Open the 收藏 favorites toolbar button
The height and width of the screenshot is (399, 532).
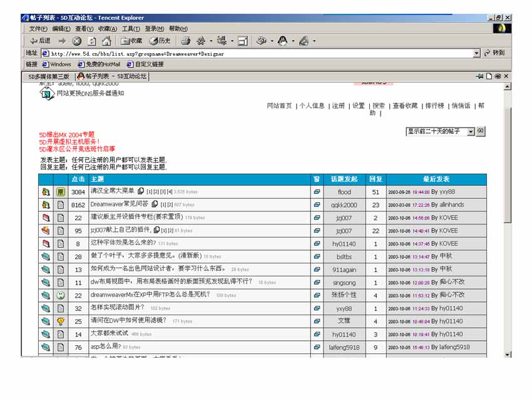[x=131, y=41]
